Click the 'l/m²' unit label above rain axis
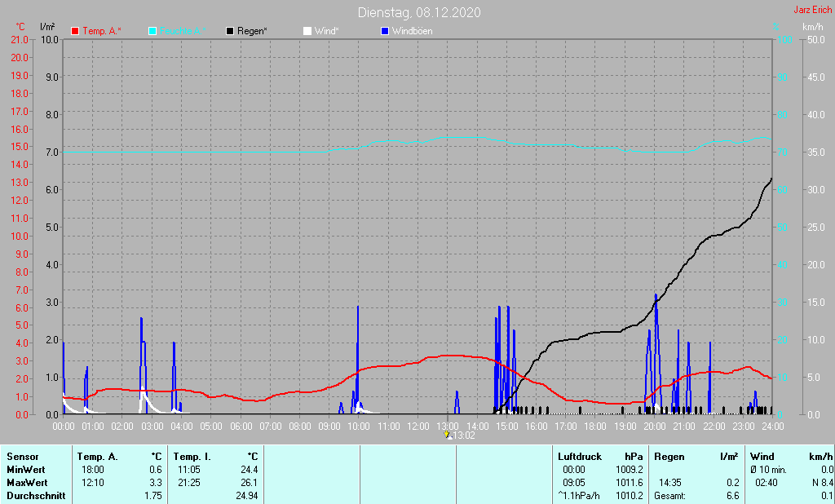Image resolution: width=835 pixels, height=504 pixels. coord(47,27)
